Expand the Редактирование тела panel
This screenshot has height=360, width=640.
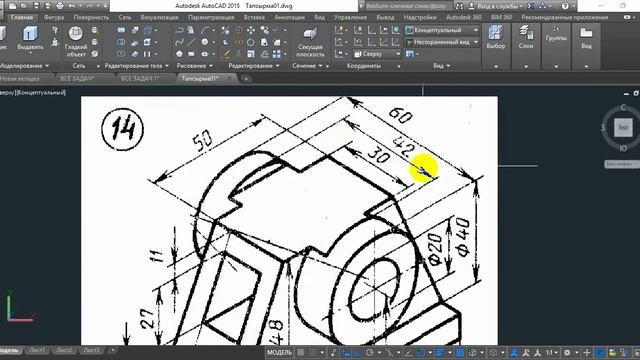pyautogui.click(x=136, y=66)
